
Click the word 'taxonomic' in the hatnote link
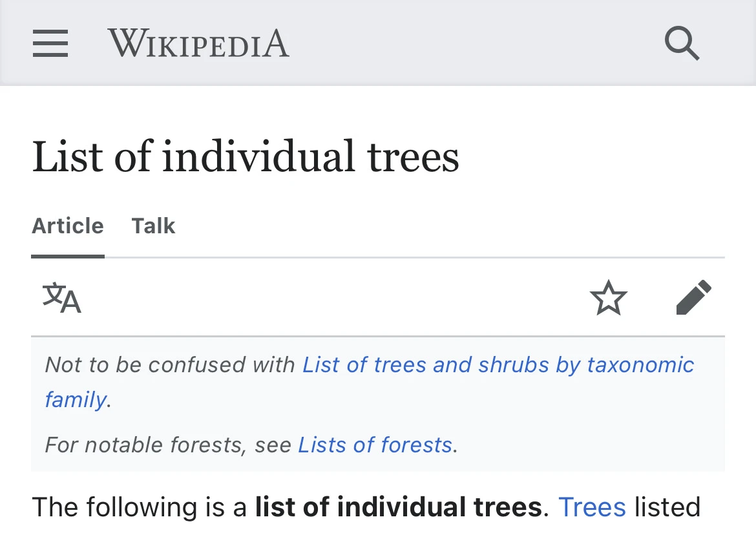point(640,365)
